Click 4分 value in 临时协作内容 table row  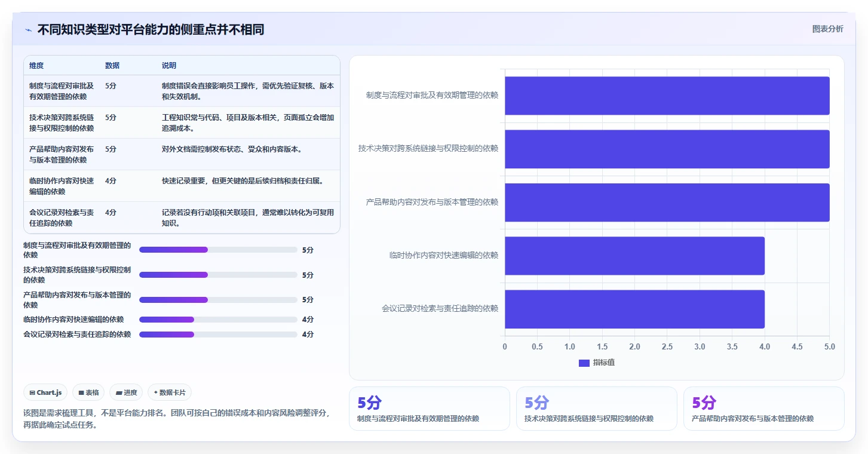coord(111,181)
